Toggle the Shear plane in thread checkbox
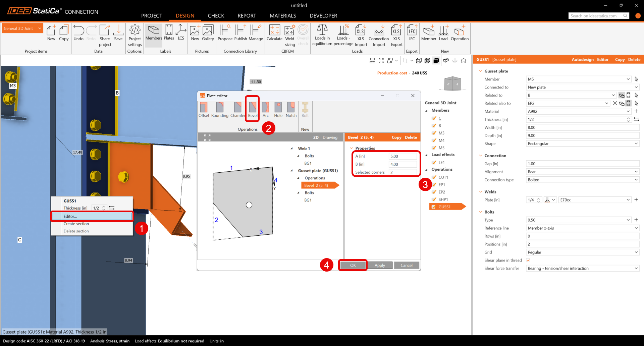Viewport: 644px width, 346px height. click(x=528, y=261)
